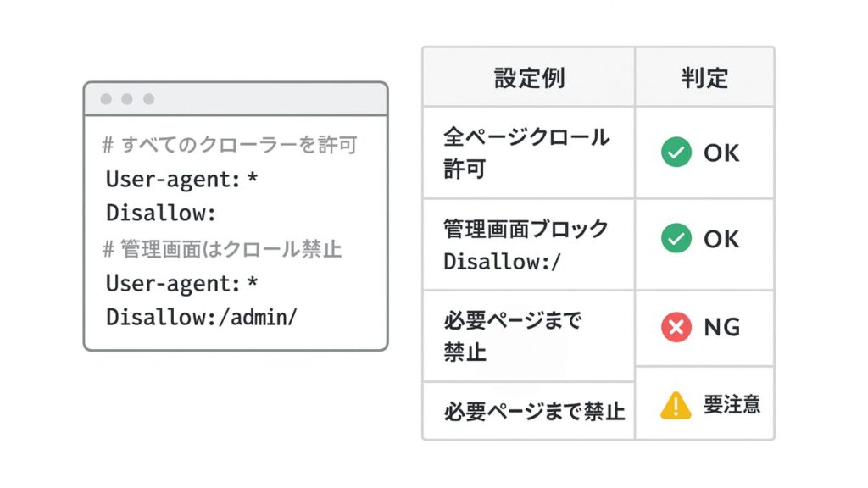The width and height of the screenshot is (868, 488).
Task: Click the leftmost gray window dot
Action: (106, 99)
